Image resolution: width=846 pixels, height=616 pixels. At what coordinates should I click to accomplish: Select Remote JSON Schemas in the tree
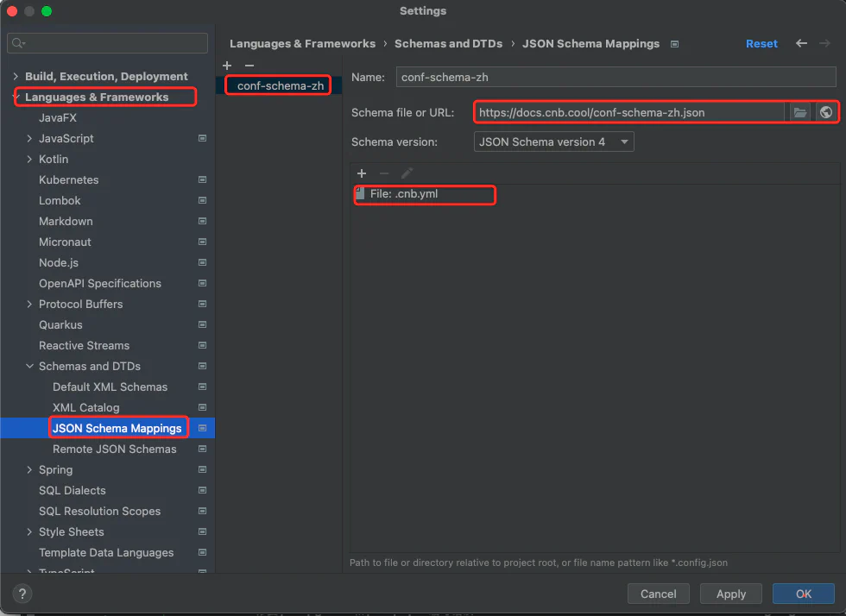(114, 449)
